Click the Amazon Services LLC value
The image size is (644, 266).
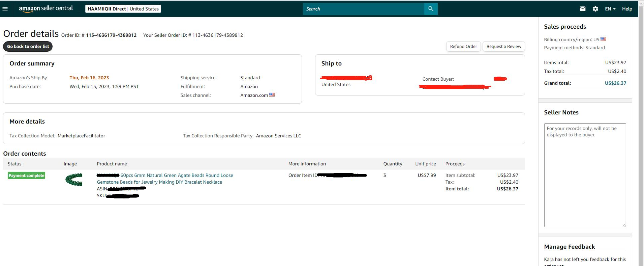[278, 136]
